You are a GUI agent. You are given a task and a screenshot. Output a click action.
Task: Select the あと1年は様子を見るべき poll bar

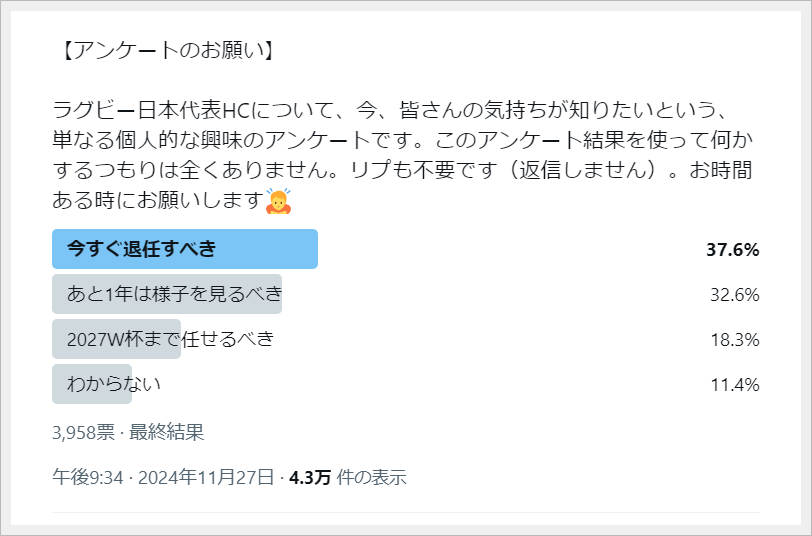[x=167, y=294]
